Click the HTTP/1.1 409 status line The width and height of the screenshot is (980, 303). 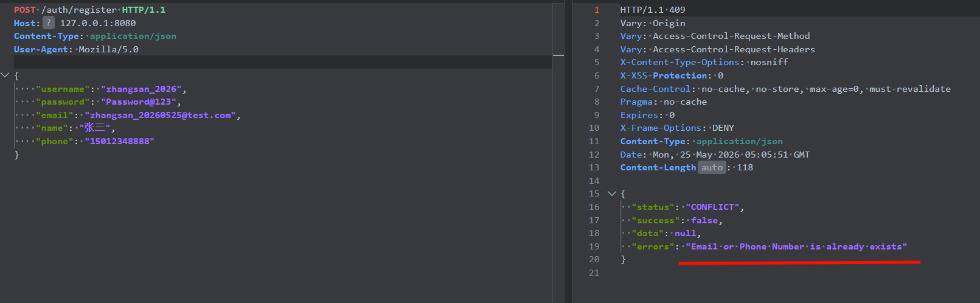[x=653, y=10]
